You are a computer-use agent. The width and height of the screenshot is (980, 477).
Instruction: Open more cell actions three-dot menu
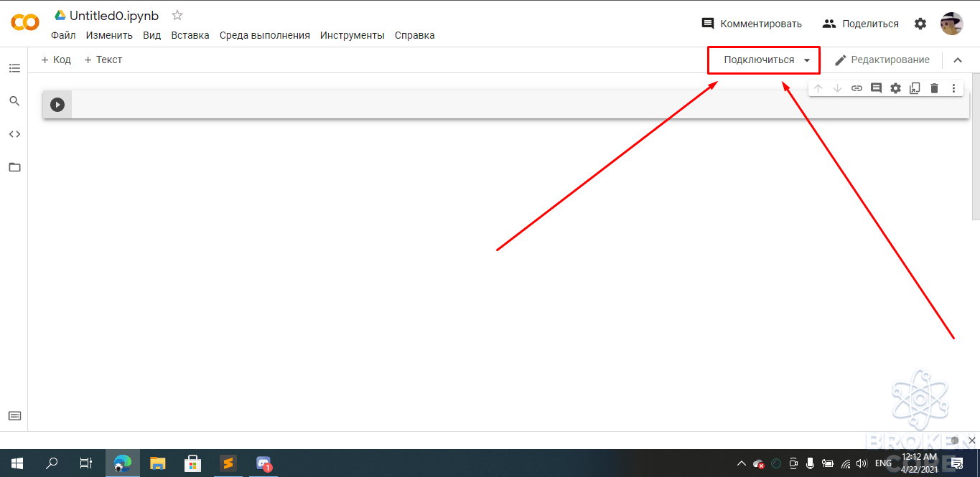point(953,88)
